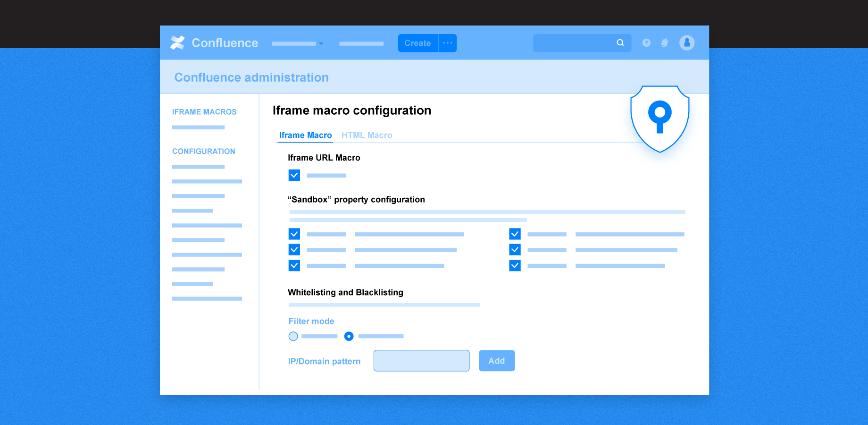
Task: Open the second header navigation placeholder link
Action: pyautogui.click(x=361, y=44)
